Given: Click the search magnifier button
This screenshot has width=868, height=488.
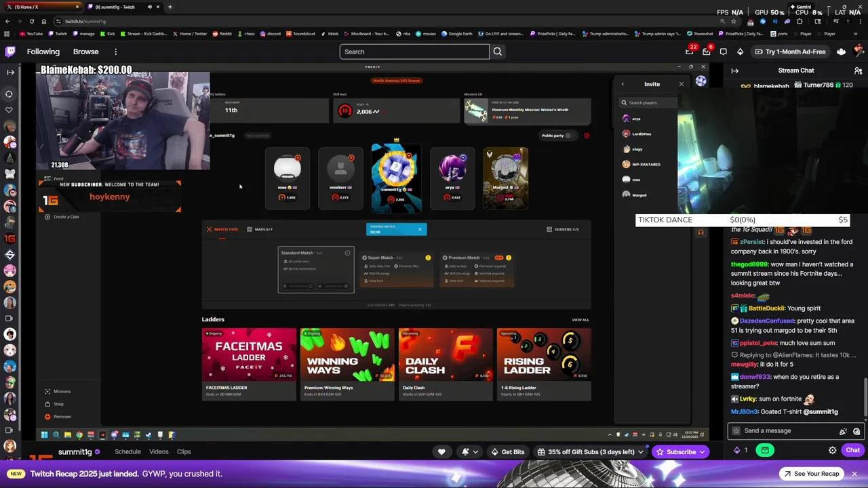Looking at the screenshot, I should pyautogui.click(x=498, y=52).
